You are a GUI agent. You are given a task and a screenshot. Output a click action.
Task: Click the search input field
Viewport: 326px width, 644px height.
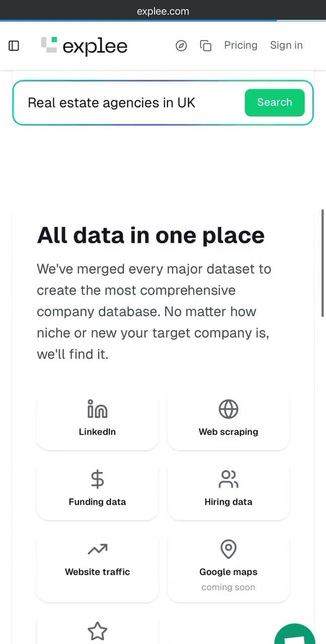coord(131,103)
